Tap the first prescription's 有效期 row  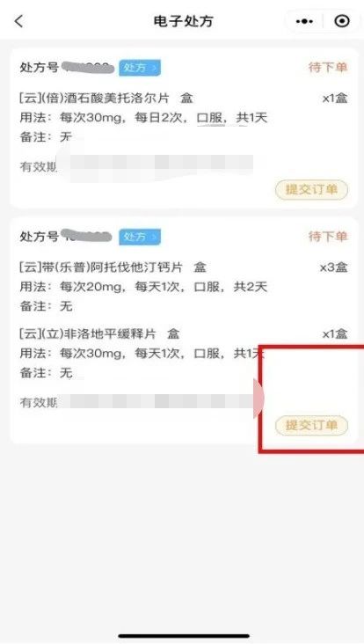(x=136, y=167)
